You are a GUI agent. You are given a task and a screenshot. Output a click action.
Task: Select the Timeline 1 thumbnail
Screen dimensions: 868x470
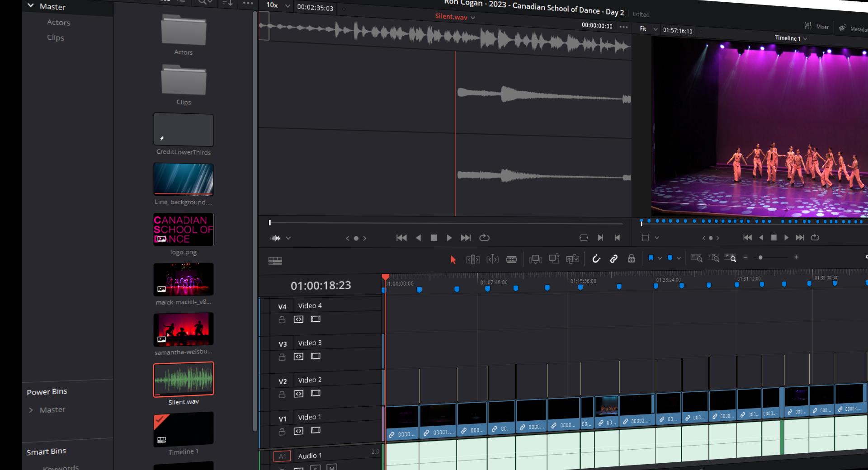click(x=184, y=428)
